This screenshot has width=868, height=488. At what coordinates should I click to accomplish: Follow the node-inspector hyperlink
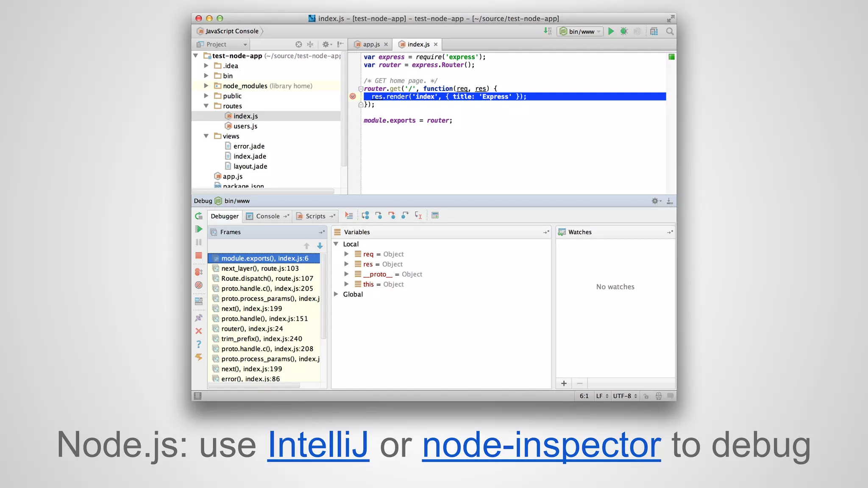coord(541,445)
